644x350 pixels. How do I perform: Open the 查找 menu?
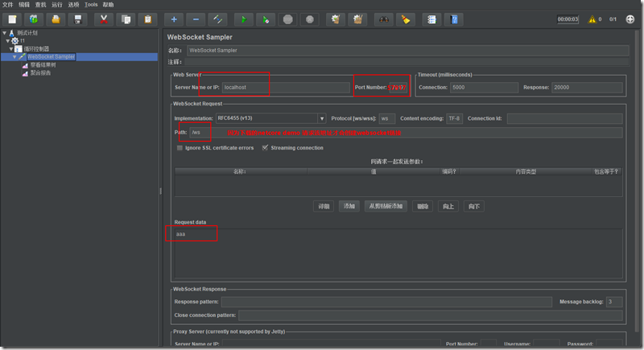point(41,5)
